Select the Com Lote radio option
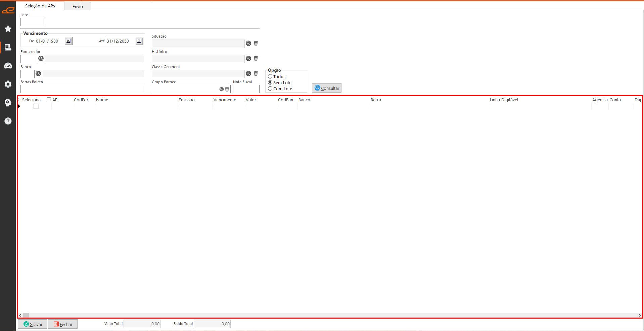 coord(270,89)
